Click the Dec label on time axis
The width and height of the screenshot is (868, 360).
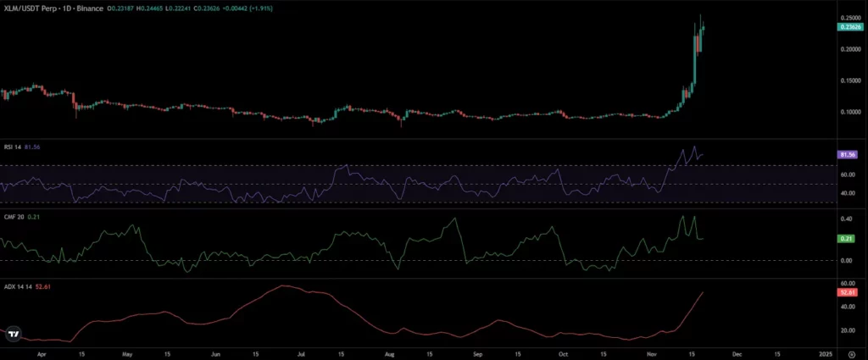(737, 353)
